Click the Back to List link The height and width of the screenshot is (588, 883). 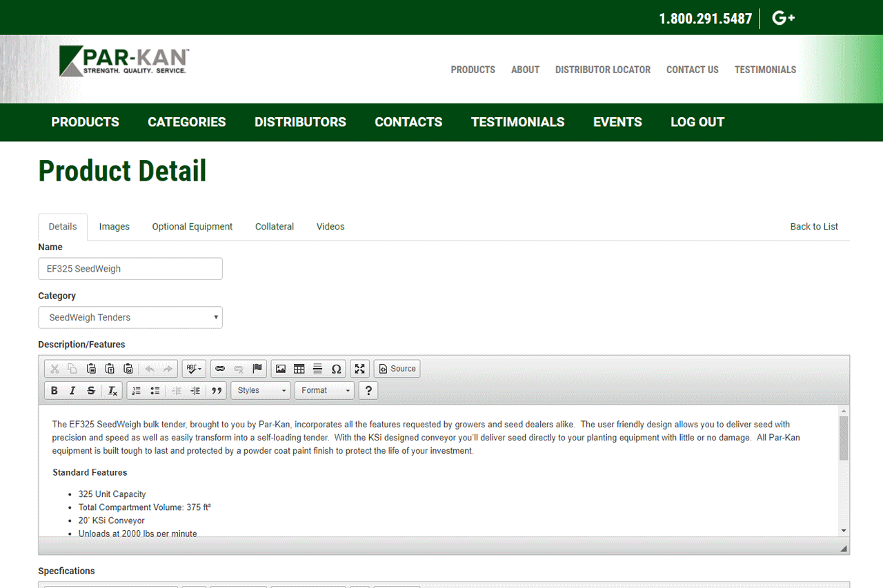click(x=814, y=227)
